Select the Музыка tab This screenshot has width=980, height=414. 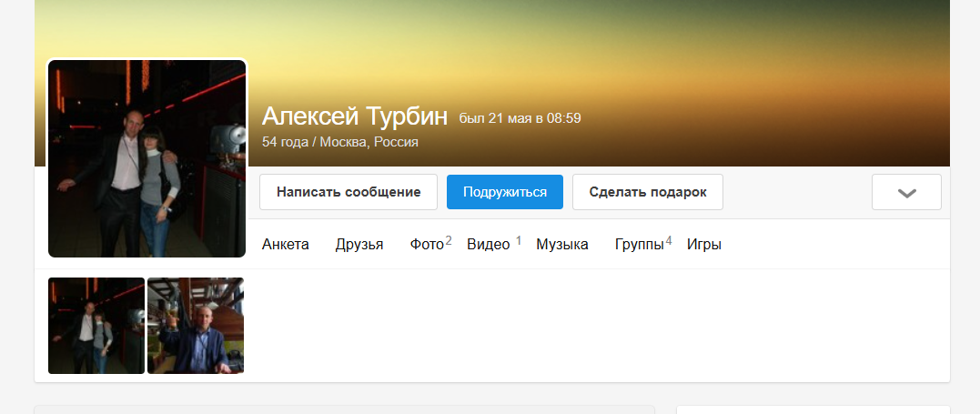click(561, 245)
